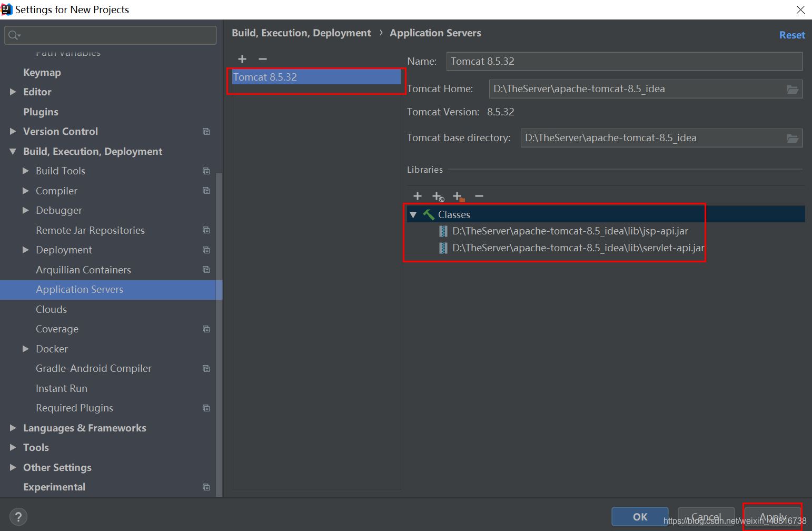Expand the Deployment node

click(25, 250)
